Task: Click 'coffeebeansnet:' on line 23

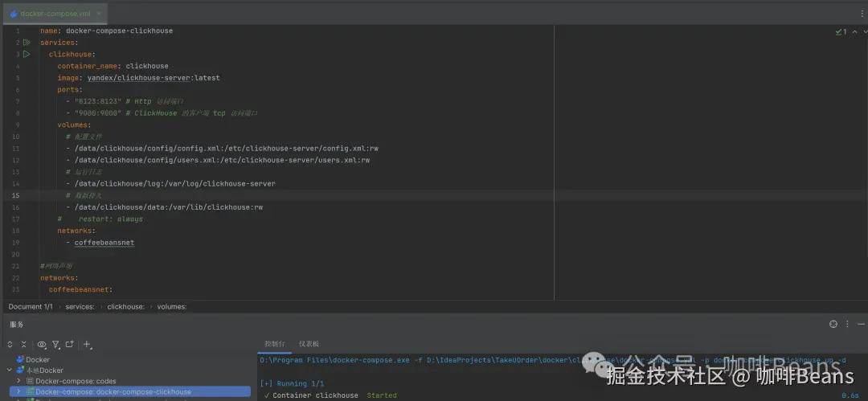Action: [x=81, y=289]
